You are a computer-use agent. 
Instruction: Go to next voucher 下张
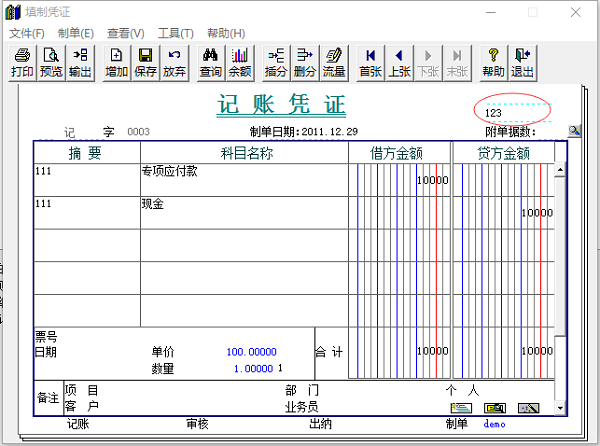click(x=428, y=63)
